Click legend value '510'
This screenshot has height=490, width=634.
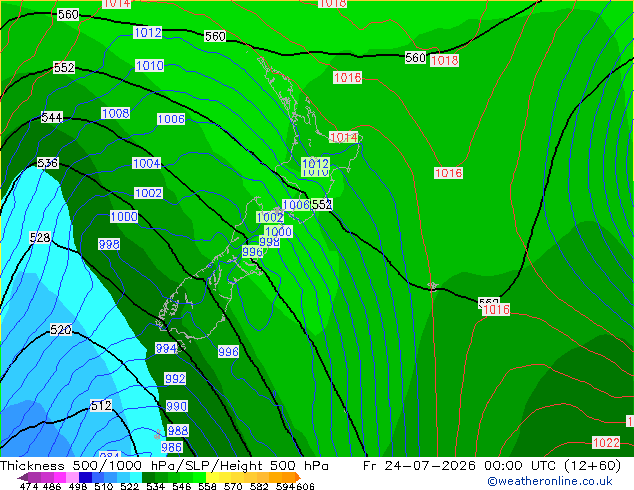click(104, 486)
